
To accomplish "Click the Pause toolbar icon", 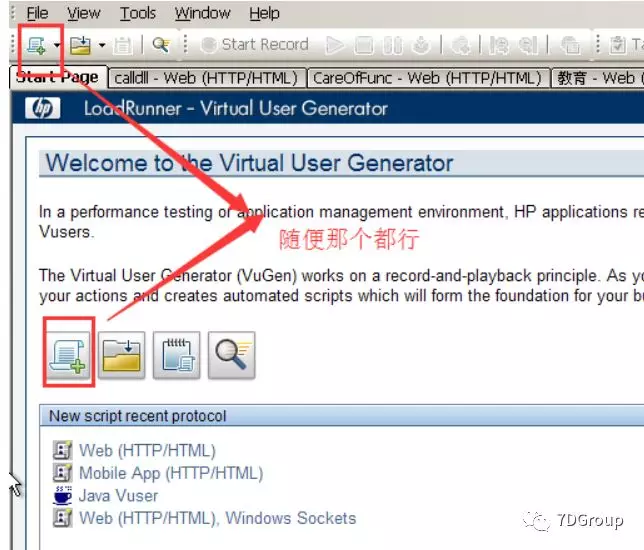I will 392,45.
